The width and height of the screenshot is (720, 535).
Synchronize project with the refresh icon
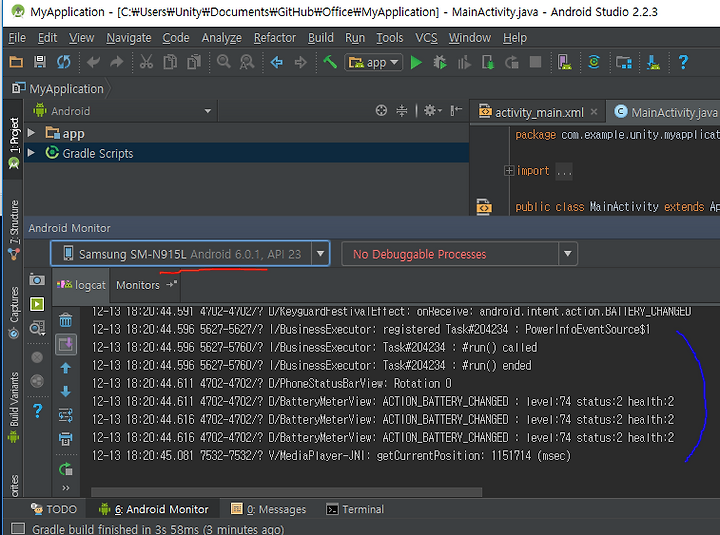(64, 62)
